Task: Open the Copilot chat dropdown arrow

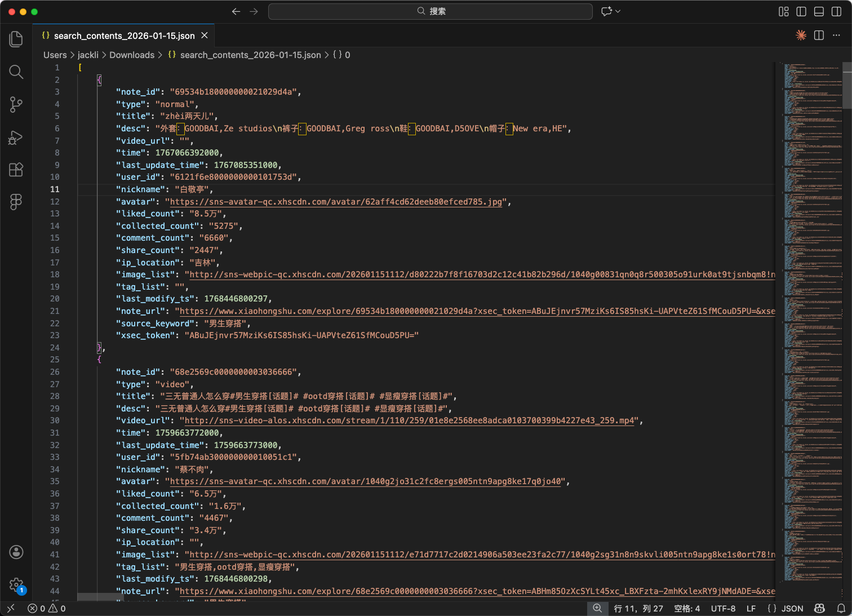Action: point(618,11)
